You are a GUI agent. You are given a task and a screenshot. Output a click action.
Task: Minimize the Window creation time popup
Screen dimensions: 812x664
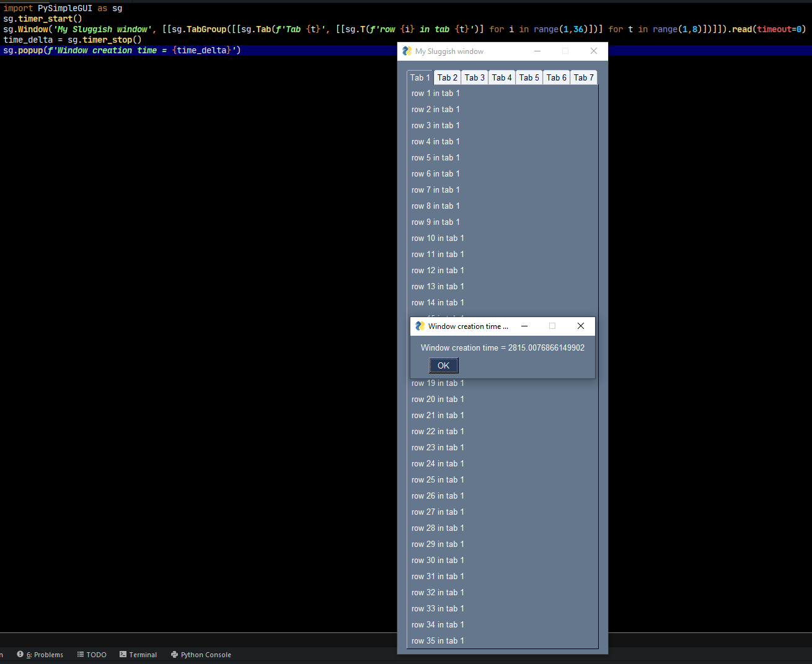pos(524,326)
